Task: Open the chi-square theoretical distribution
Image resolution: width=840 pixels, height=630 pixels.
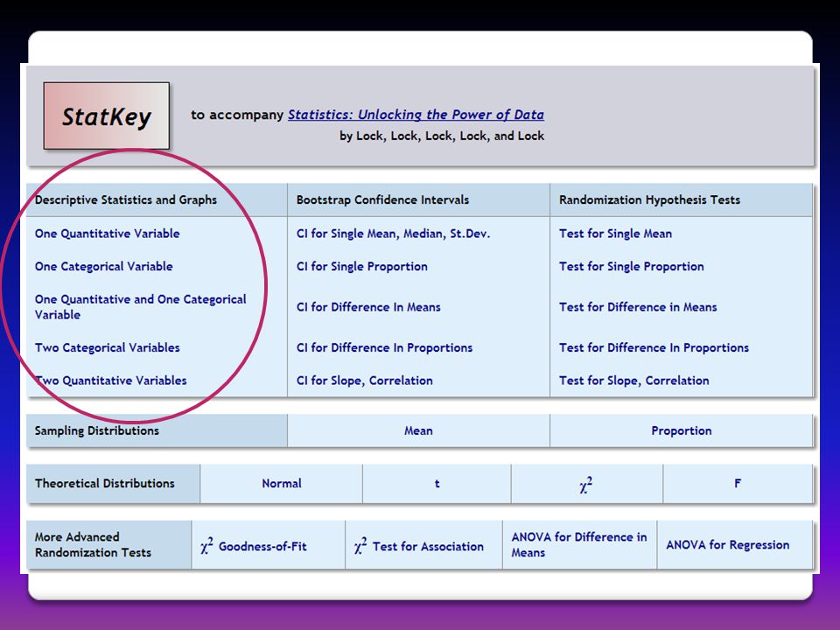Action: (x=586, y=484)
